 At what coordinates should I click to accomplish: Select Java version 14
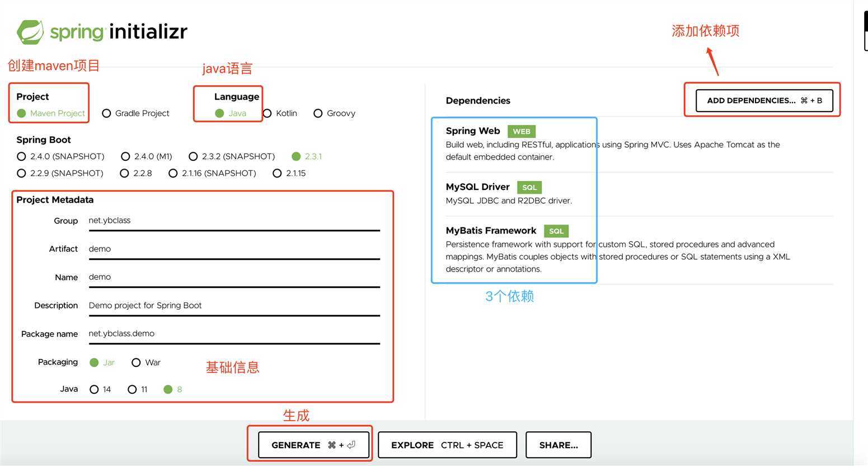click(x=100, y=389)
